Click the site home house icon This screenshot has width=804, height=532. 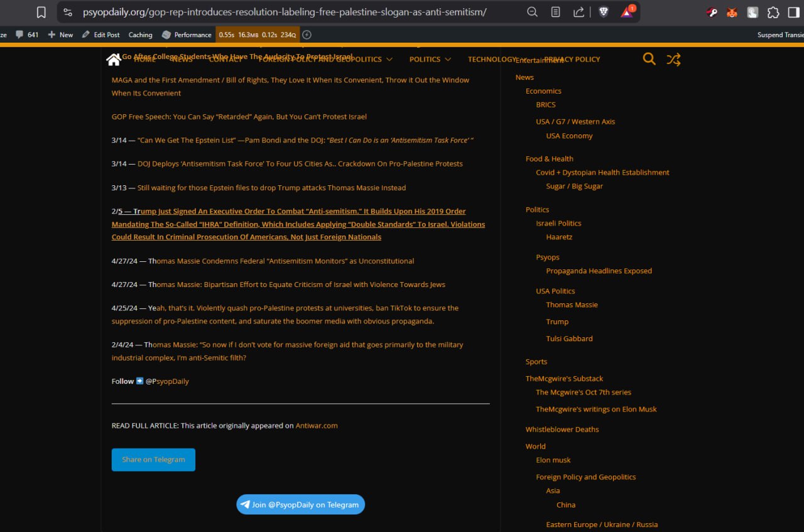click(113, 59)
